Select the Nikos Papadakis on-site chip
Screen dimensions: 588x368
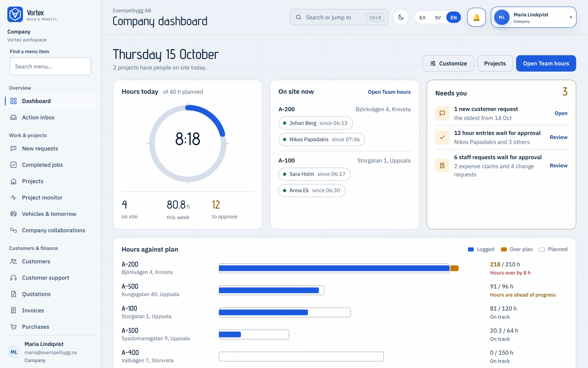pos(321,140)
